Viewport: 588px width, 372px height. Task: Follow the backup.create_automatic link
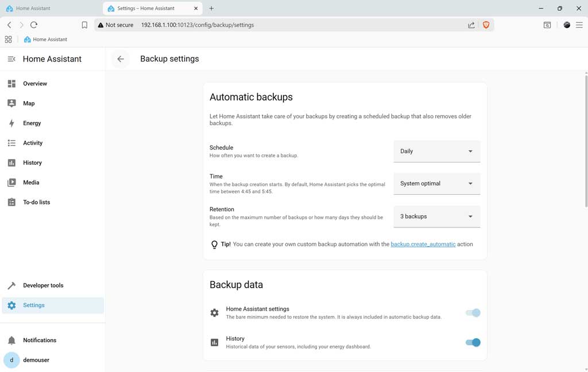pos(423,244)
